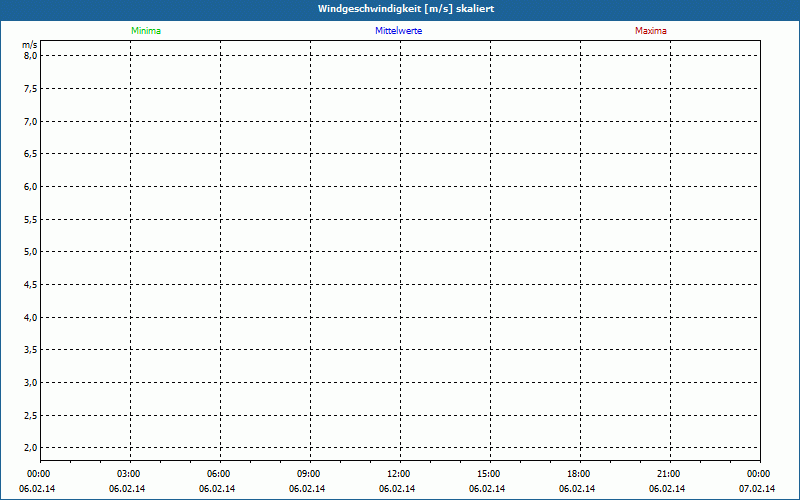This screenshot has width=800, height=500.
Task: Click the 12:00 time axis label
Action: tap(398, 474)
